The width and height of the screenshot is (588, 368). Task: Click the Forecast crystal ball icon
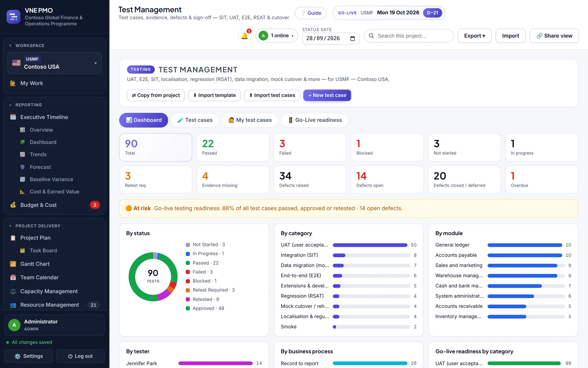point(22,167)
